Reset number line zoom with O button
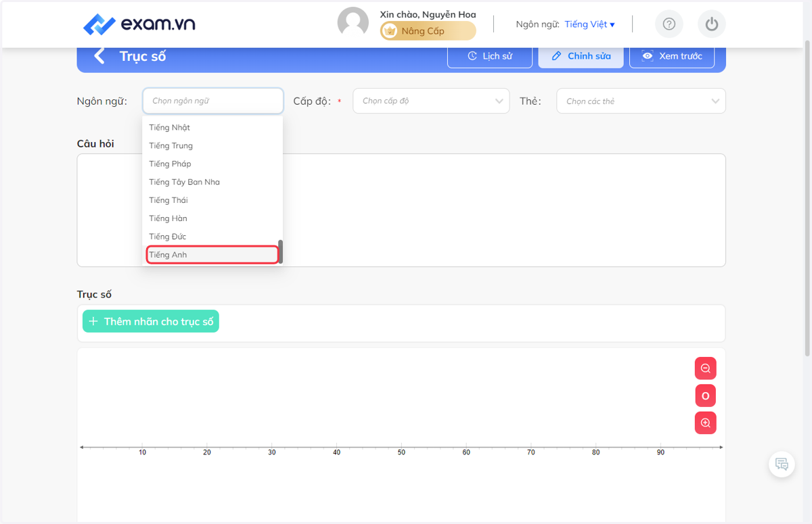This screenshot has height=524, width=812. [x=705, y=396]
